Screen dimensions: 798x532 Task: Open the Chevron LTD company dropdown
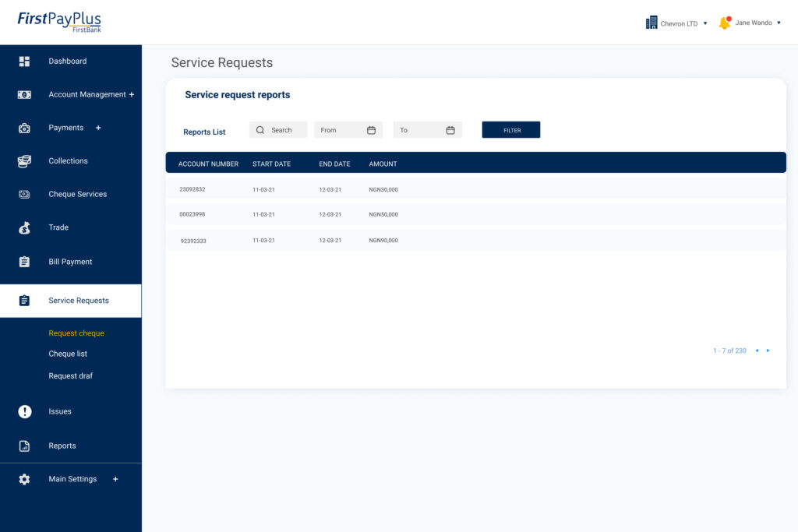click(x=705, y=23)
